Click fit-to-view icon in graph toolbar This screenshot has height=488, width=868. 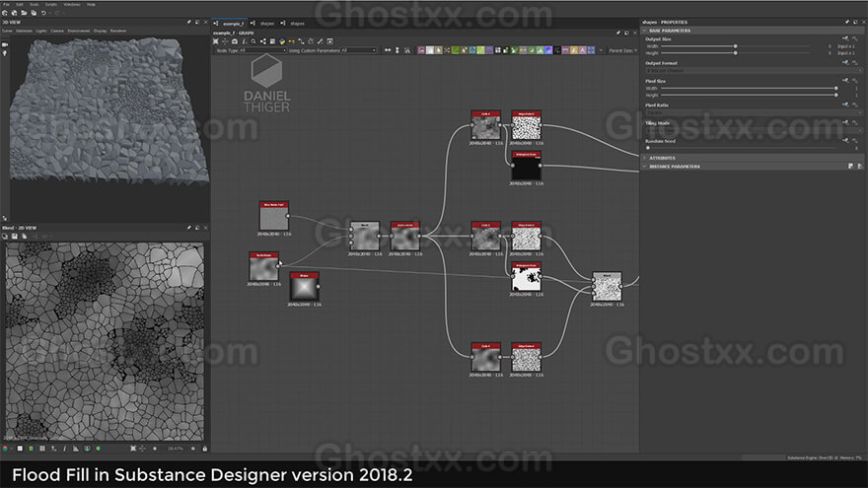(x=215, y=41)
